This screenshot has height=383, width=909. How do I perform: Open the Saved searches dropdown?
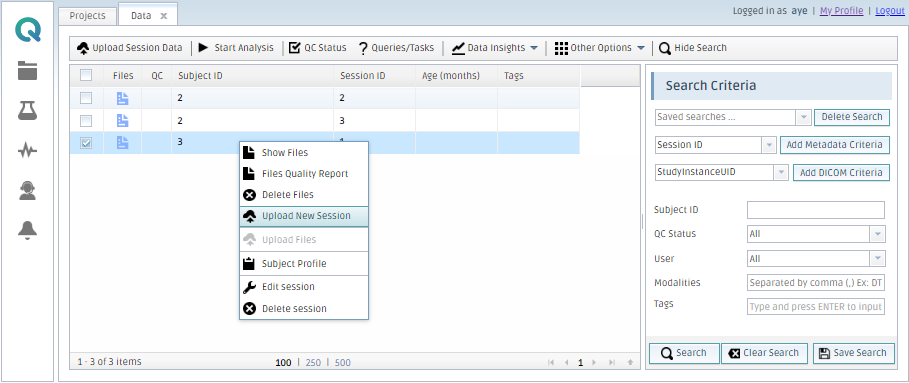point(803,117)
